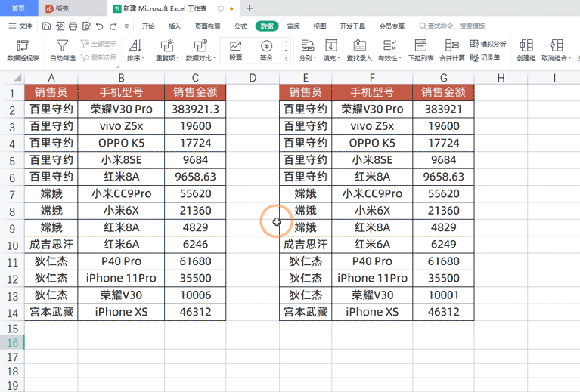The image size is (580, 392).
Task: Open 模拟分析 what-if analysis
Action: pyautogui.click(x=488, y=44)
